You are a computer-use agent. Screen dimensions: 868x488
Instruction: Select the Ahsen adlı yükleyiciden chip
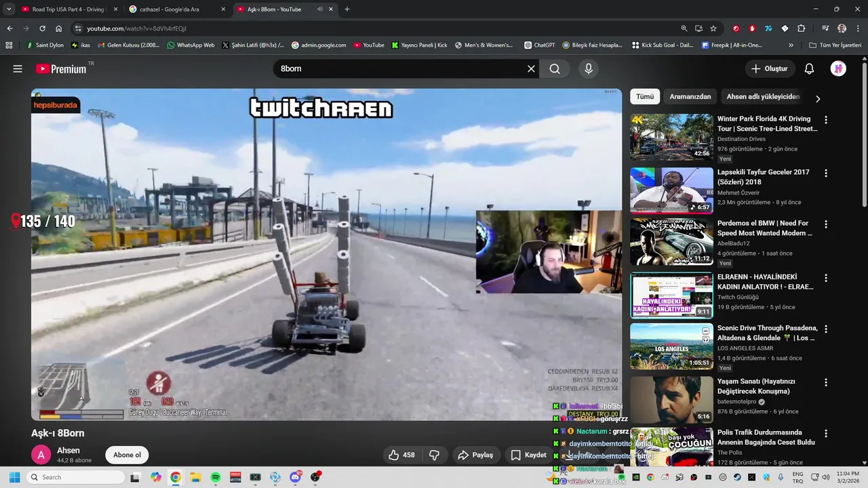coord(763,96)
